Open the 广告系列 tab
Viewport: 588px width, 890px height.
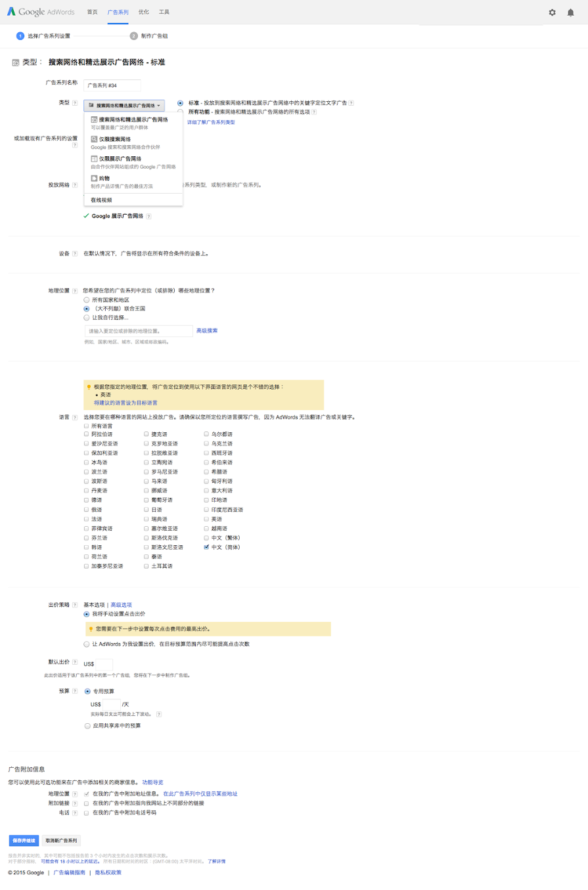(118, 12)
